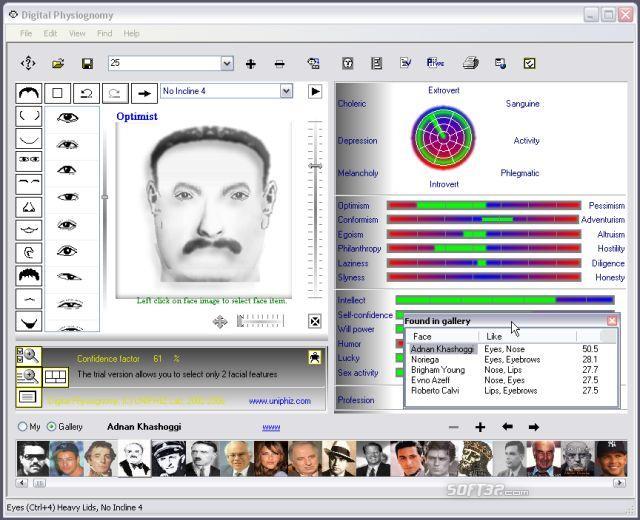Click the person silhouette icon in yellow panel
The image size is (640, 520).
(315, 358)
